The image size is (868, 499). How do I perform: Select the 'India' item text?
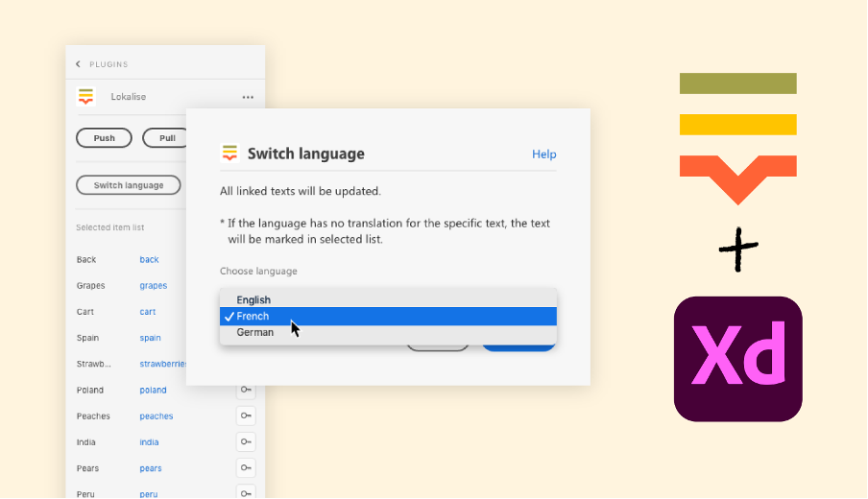click(x=85, y=442)
